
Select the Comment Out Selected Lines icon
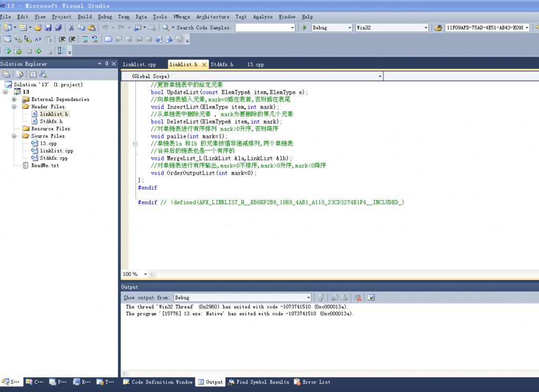pyautogui.click(x=84, y=39)
